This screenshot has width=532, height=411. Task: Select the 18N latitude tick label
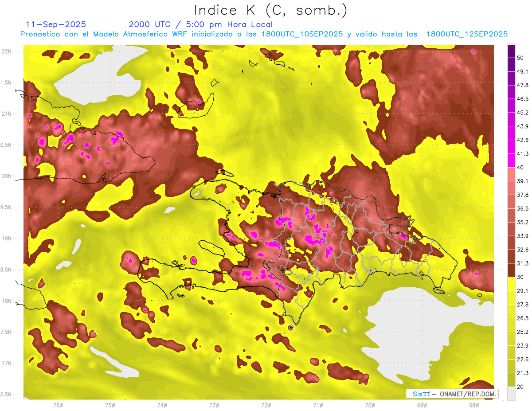click(8, 301)
